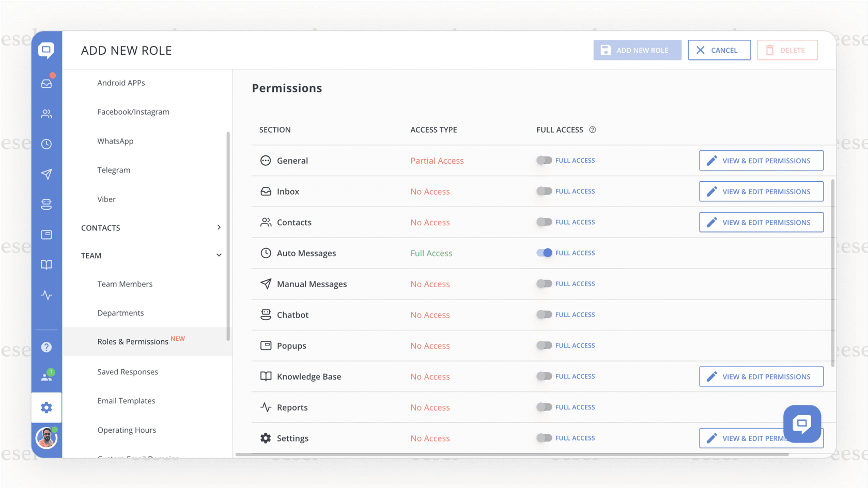The image size is (868, 488).
Task: Turn on Full Access for Reports
Action: 545,407
